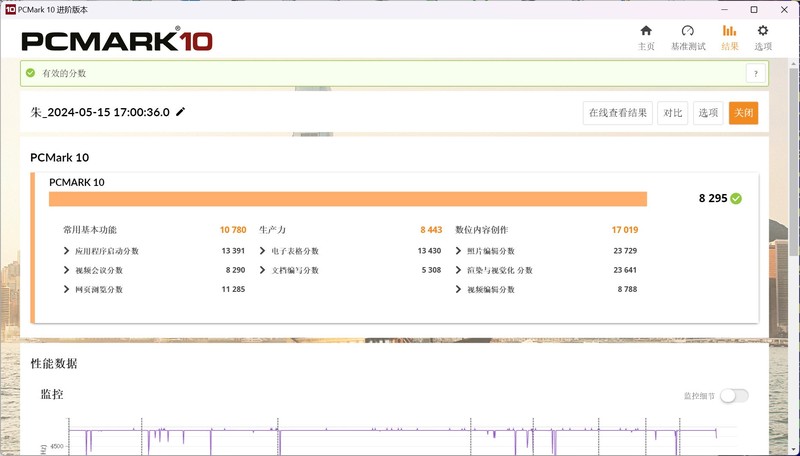This screenshot has width=800, height=456.
Task: Click the 数位内容创作 heading
Action: 482,230
